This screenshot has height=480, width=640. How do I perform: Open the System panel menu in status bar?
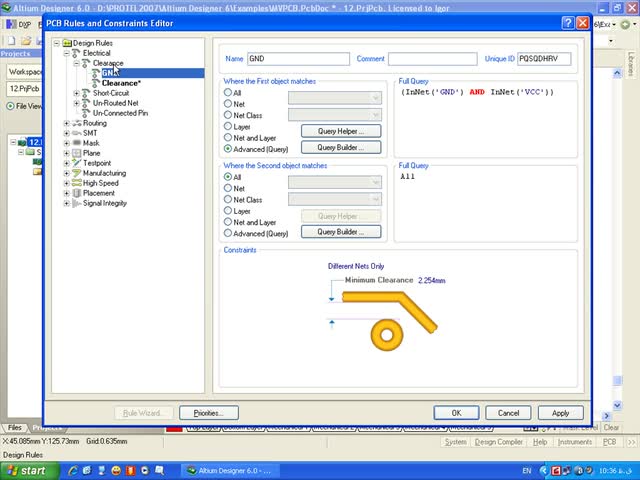(x=456, y=442)
